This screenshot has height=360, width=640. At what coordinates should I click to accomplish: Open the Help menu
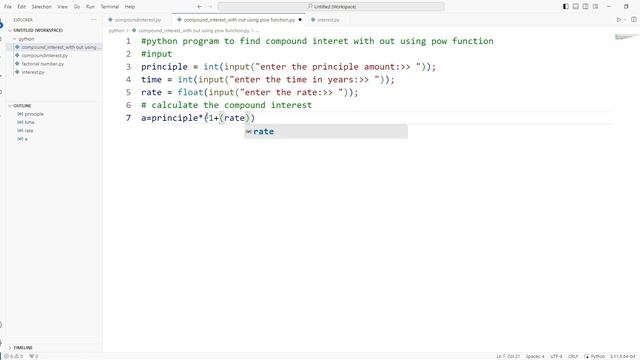click(x=130, y=7)
